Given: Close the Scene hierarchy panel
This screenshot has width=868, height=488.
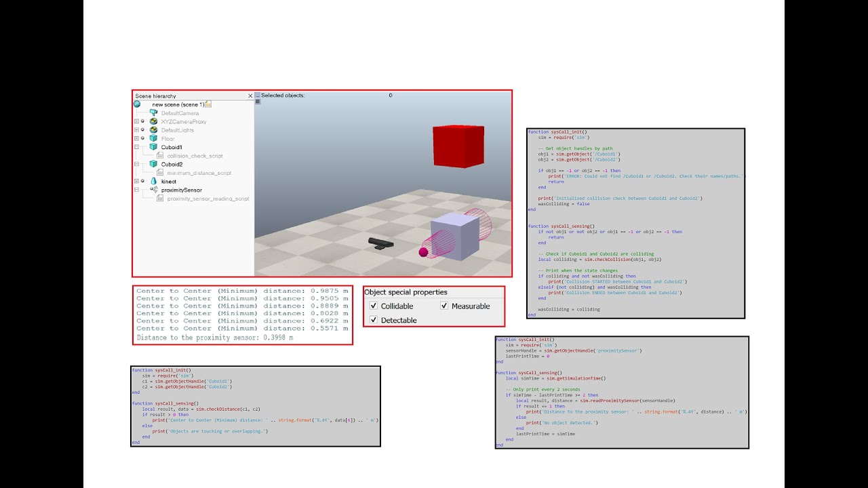Looking at the screenshot, I should coord(250,96).
